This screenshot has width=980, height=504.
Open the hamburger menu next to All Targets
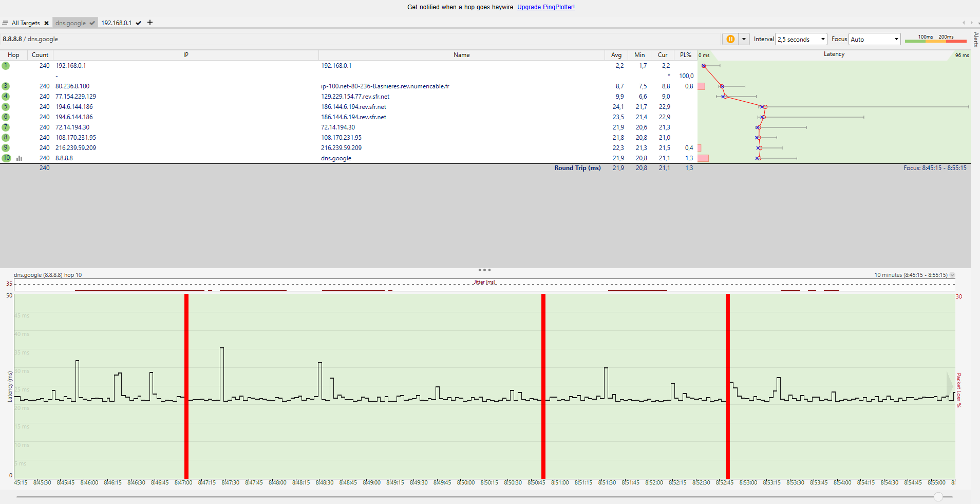[x=5, y=23]
